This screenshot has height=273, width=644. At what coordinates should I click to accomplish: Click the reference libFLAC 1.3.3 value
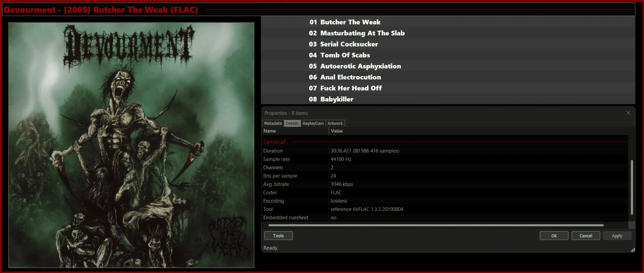point(367,209)
